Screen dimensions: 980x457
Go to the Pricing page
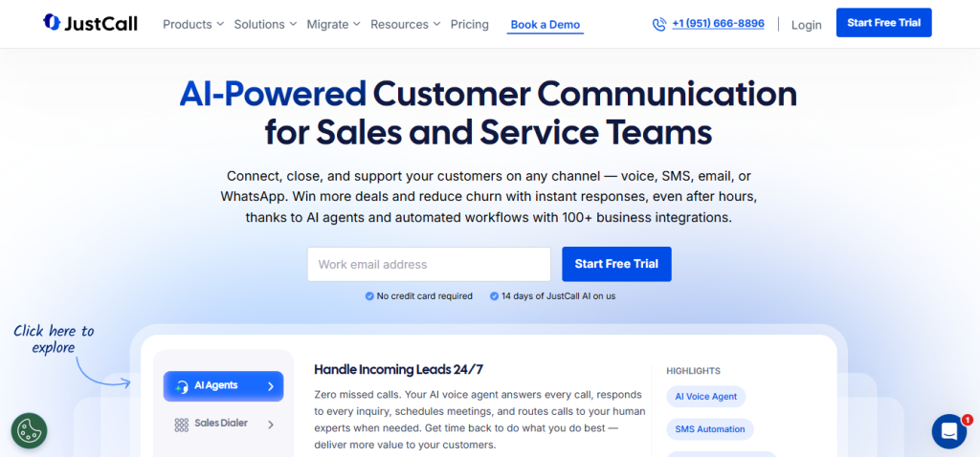coord(469,24)
